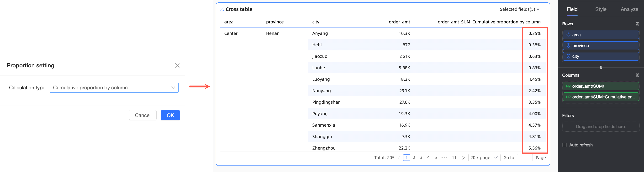
Task: Open the Calculation type dropdown
Action: click(114, 88)
